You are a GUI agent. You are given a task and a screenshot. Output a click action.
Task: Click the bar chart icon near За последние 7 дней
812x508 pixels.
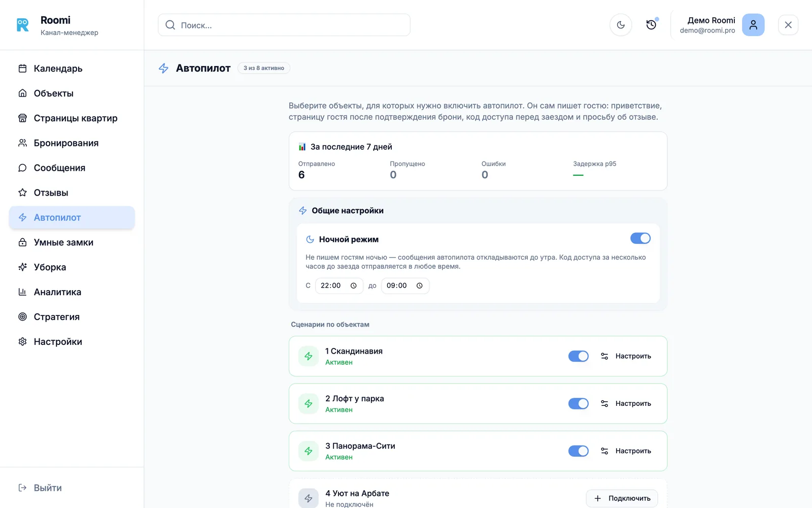[302, 147]
